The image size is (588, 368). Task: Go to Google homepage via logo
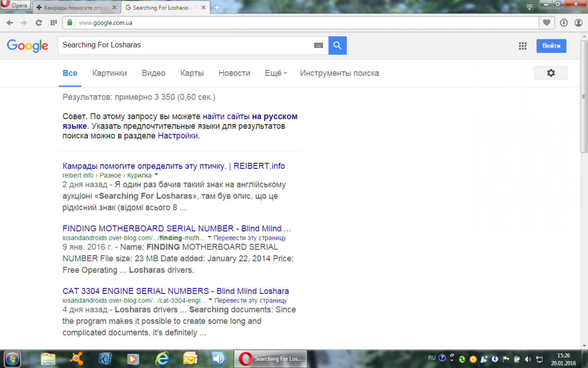coord(27,46)
